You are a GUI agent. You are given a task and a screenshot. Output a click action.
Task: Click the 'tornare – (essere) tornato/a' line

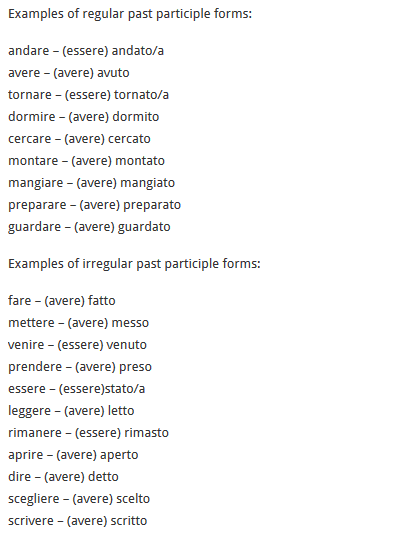click(88, 95)
